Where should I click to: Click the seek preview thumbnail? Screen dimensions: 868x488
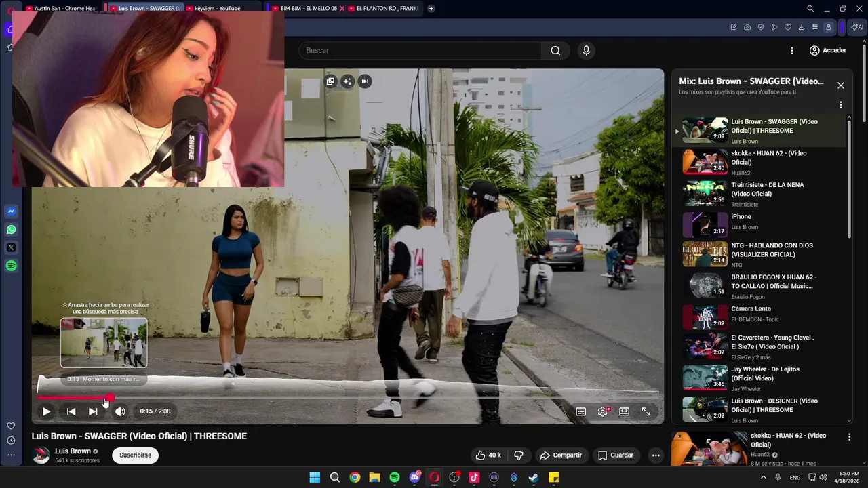pyautogui.click(x=104, y=342)
